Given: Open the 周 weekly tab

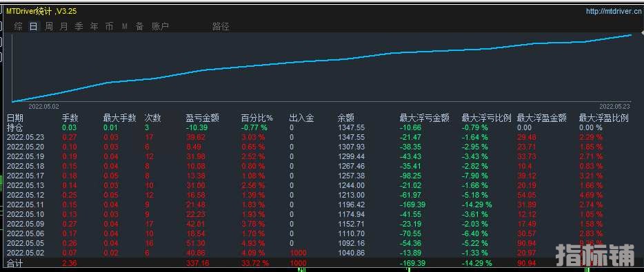Looking at the screenshot, I should 49,27.
